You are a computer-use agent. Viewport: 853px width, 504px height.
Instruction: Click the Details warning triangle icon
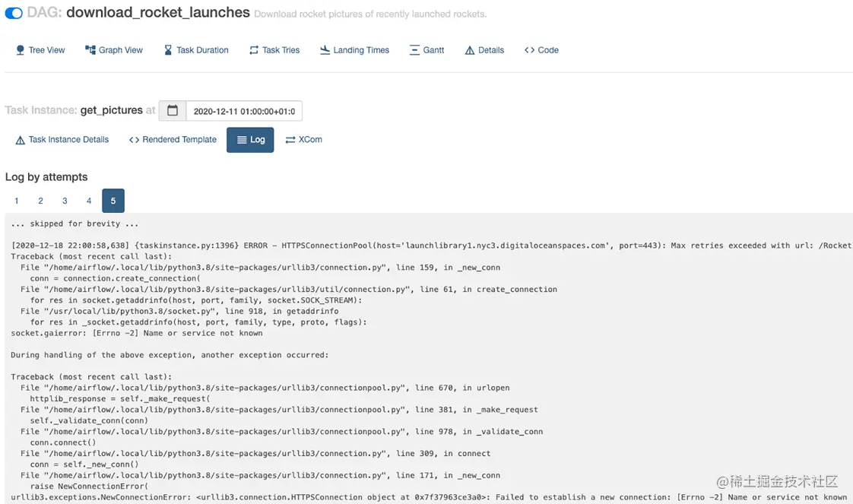[470, 50]
